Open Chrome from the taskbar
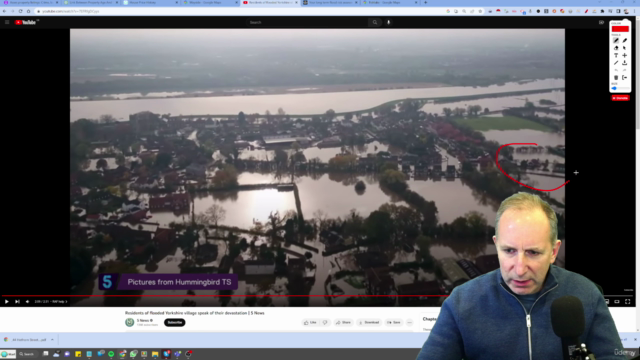 click(122, 354)
